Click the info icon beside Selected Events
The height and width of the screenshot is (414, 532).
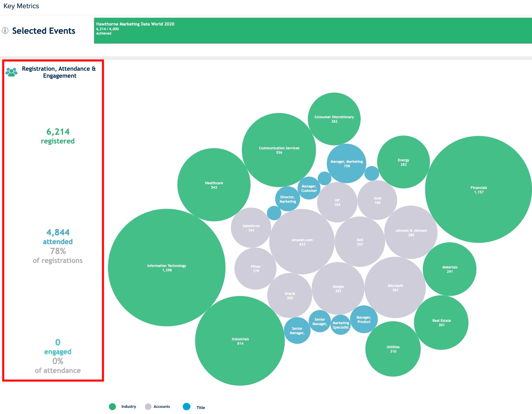(5, 31)
